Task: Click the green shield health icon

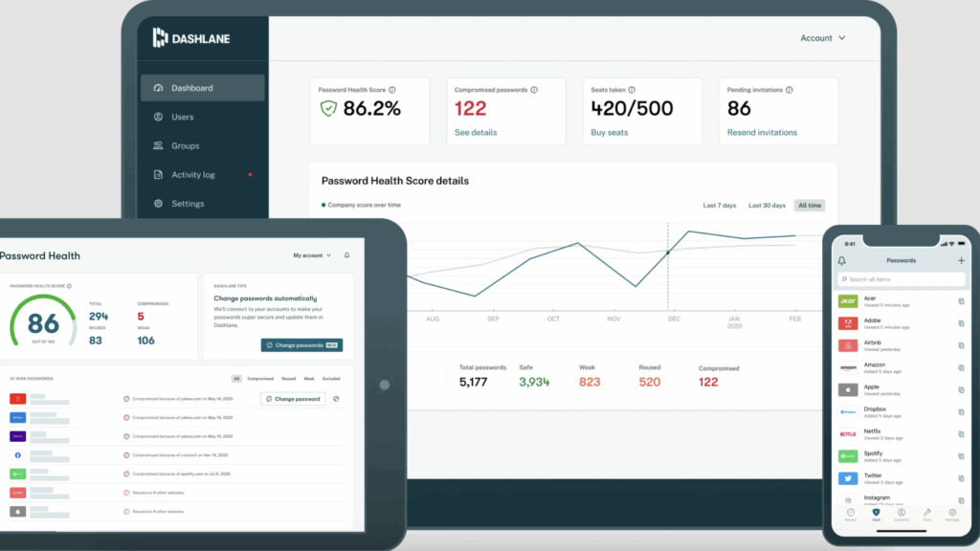Action: point(328,109)
